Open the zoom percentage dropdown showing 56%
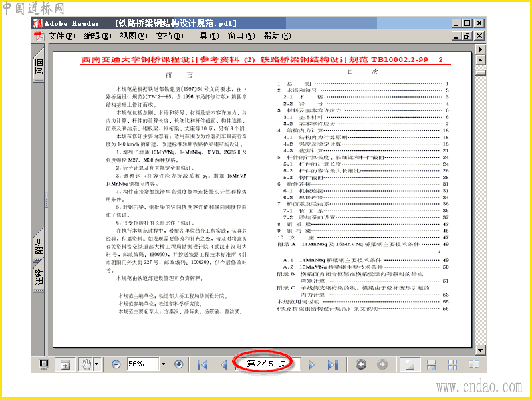Image resolution: width=532 pixels, height=399 pixels. point(163,364)
